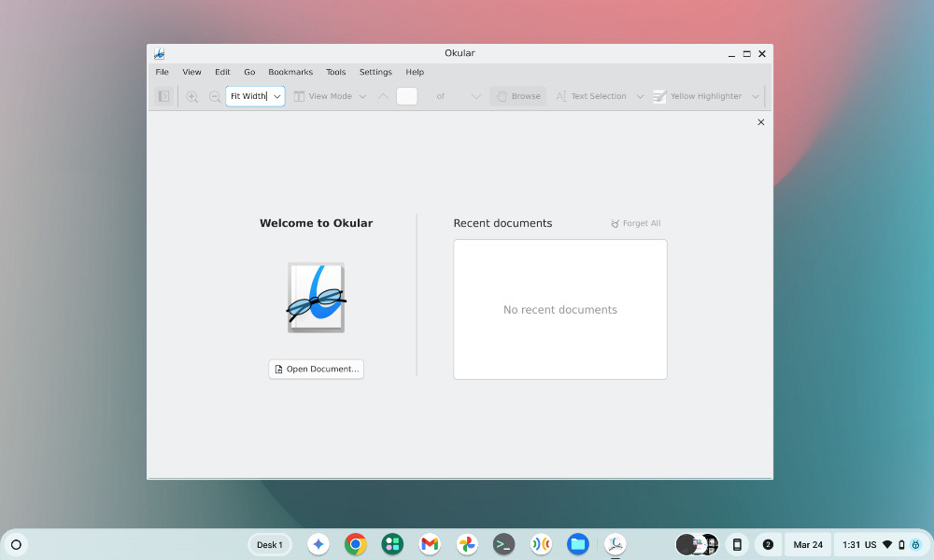Open the Go menu
934x560 pixels.
click(x=249, y=72)
